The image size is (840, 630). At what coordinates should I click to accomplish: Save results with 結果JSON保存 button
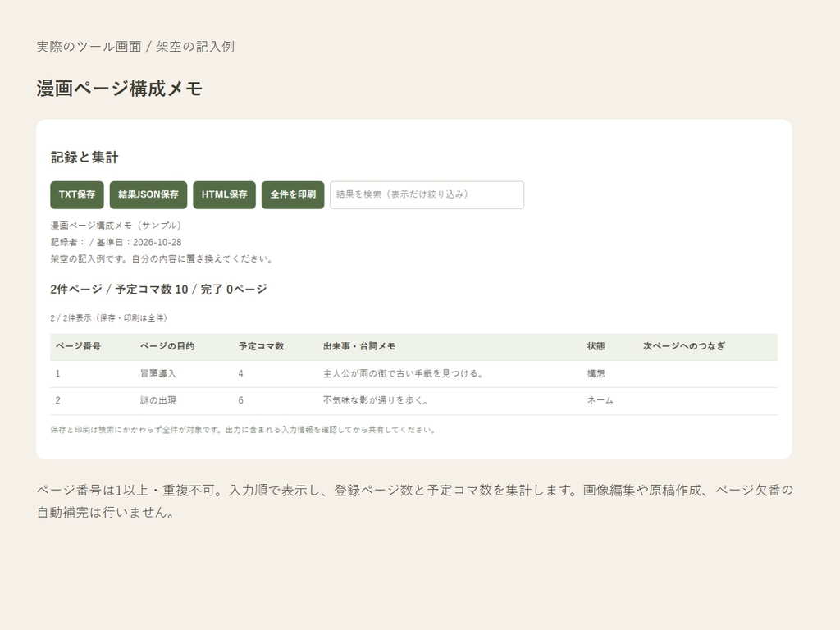click(148, 194)
